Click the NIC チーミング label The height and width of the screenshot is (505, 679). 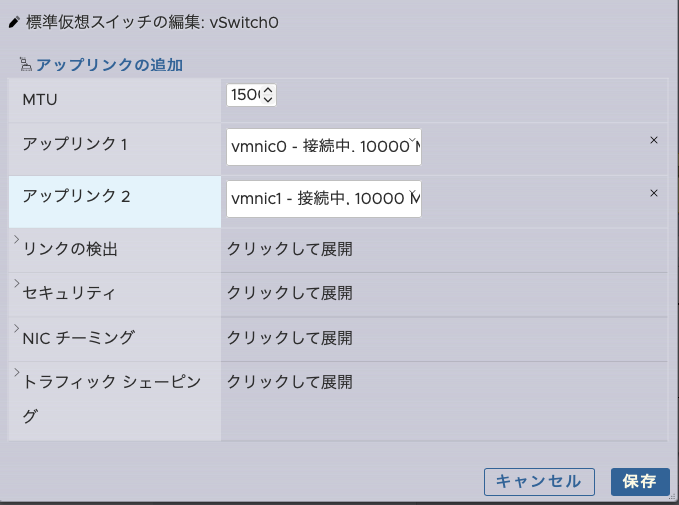point(78,338)
